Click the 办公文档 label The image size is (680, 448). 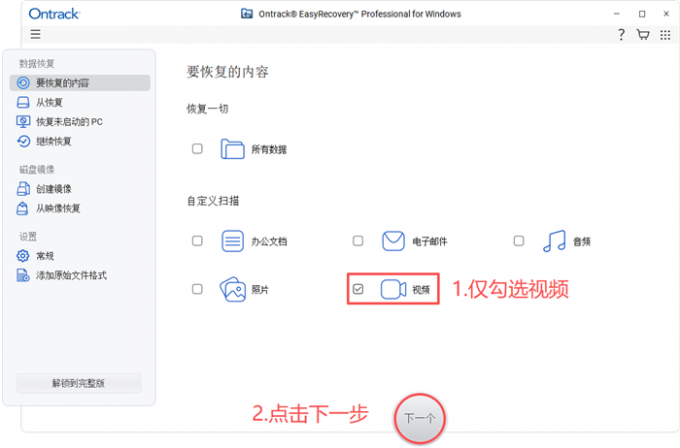pos(269,242)
